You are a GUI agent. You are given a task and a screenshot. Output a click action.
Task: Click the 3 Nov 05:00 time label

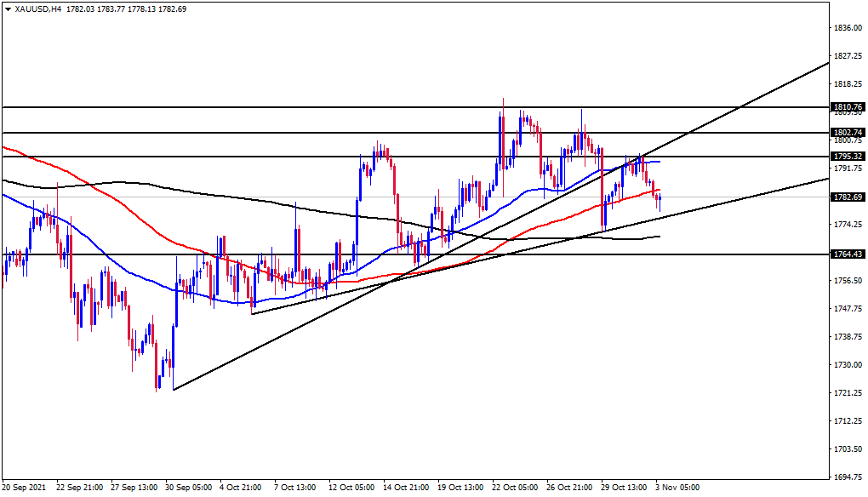[x=677, y=488]
